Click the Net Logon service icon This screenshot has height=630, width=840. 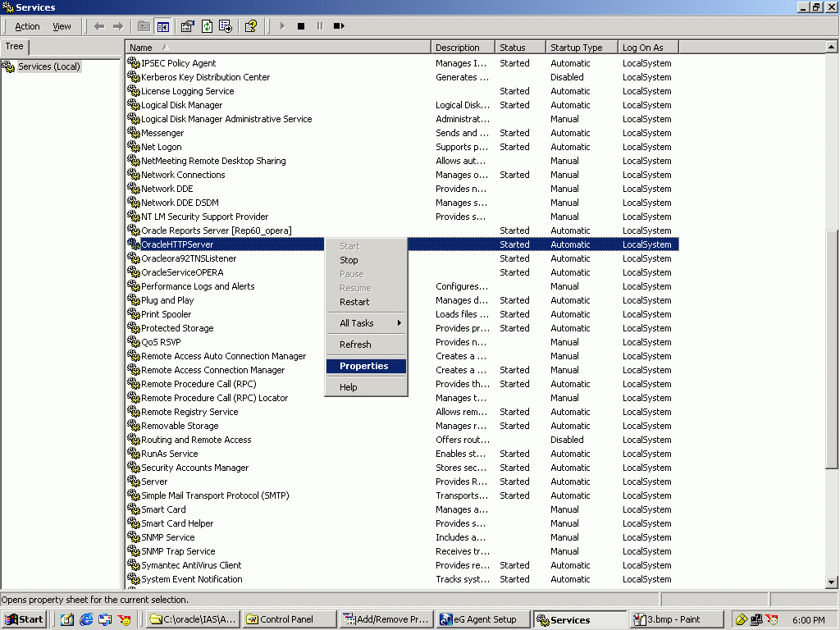[134, 146]
